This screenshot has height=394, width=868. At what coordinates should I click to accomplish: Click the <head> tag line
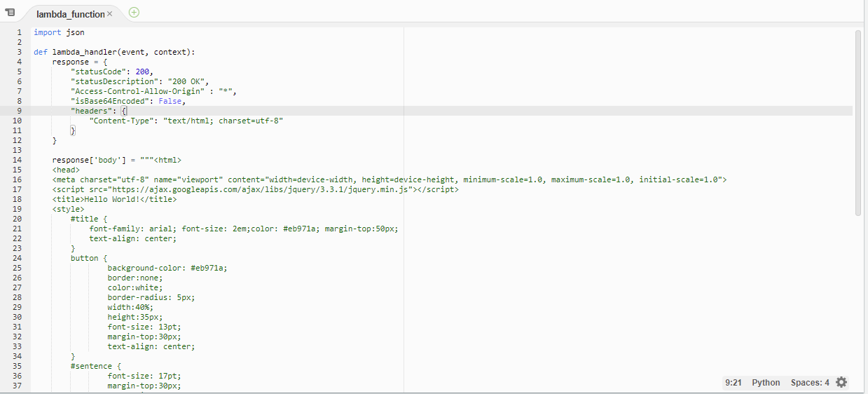pos(66,170)
